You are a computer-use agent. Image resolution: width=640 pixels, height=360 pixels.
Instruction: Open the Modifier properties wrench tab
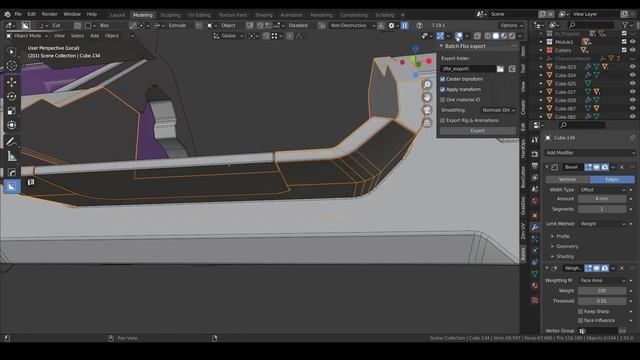point(535,227)
